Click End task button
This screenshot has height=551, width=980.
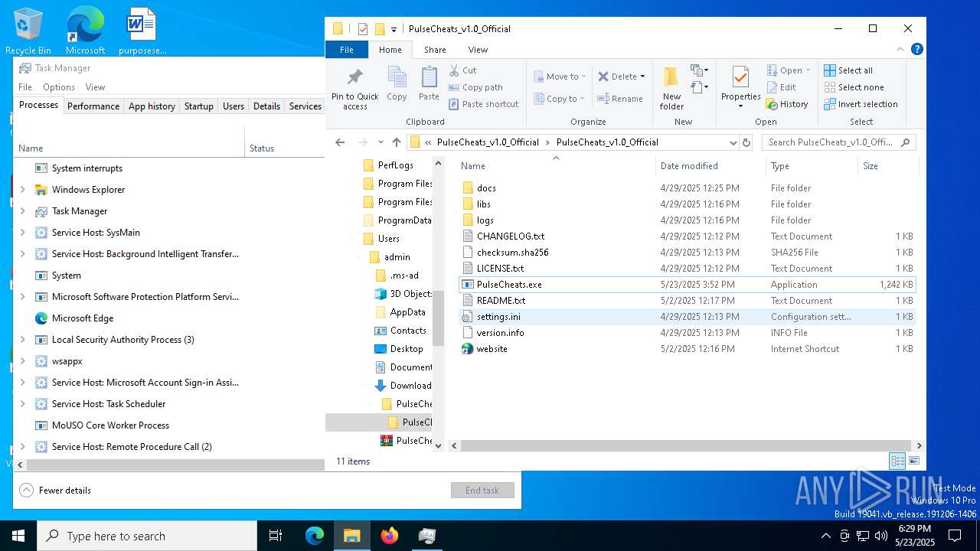click(x=482, y=491)
